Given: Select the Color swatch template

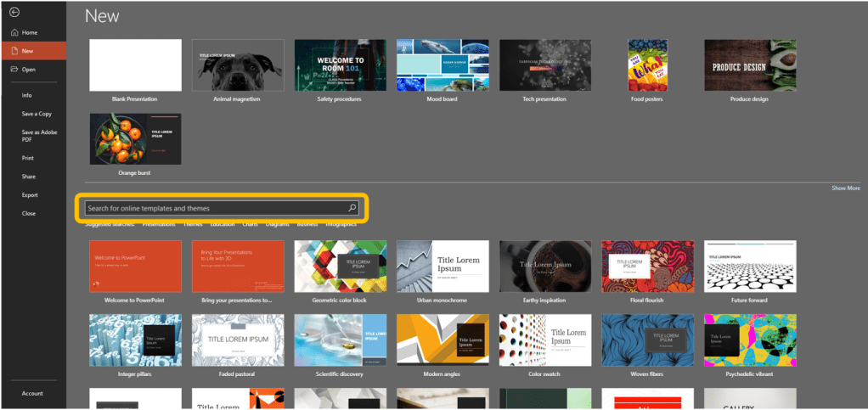Looking at the screenshot, I should click(544, 340).
